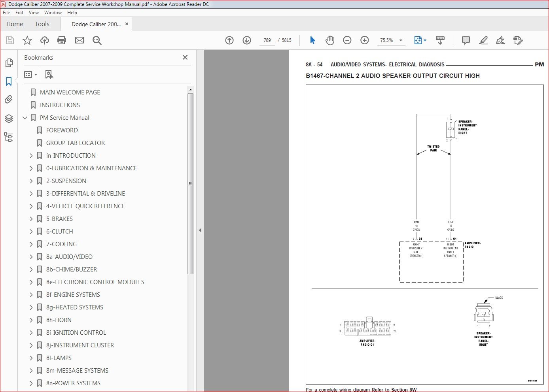This screenshot has width=549, height=392.
Task: Select the 6-CLUTCH bookmark
Action: [x=60, y=232]
